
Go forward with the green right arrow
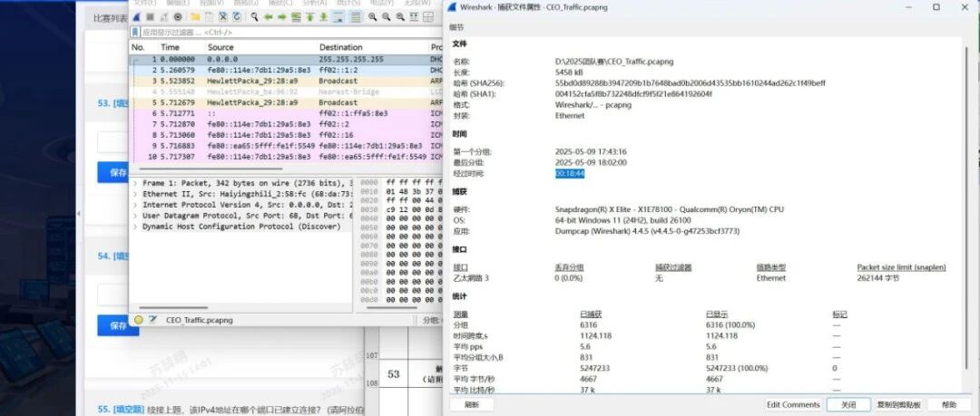[282, 17]
